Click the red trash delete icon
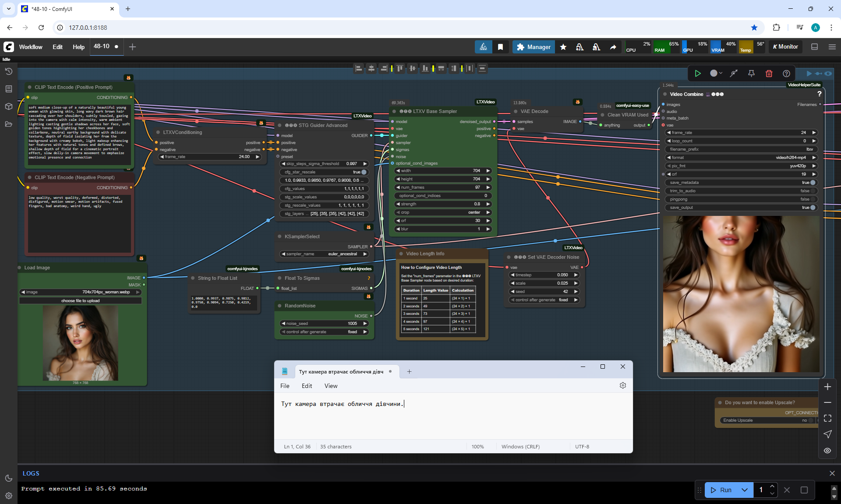 tap(769, 74)
